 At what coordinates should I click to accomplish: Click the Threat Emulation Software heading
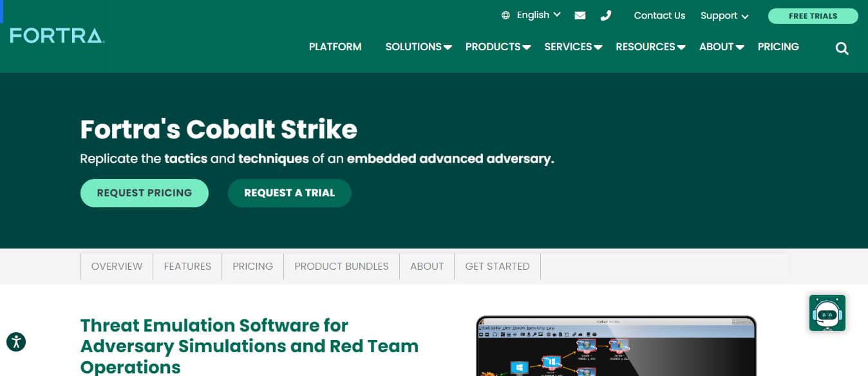pyautogui.click(x=249, y=346)
